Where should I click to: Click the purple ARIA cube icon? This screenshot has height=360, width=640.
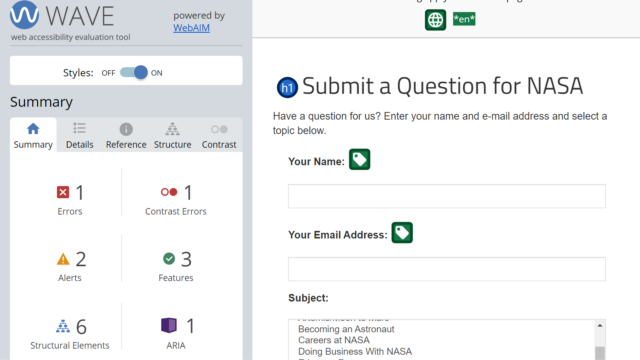[169, 325]
